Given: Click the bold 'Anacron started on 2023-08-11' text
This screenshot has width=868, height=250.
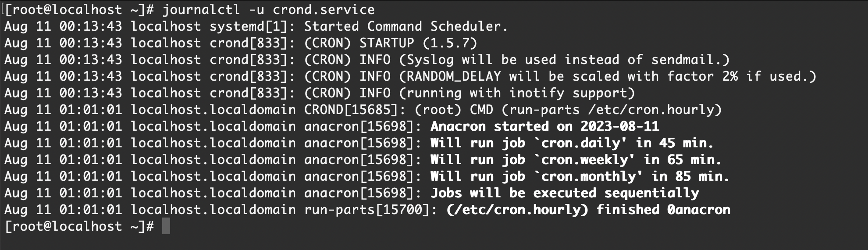Looking at the screenshot, I should pyautogui.click(x=544, y=126).
